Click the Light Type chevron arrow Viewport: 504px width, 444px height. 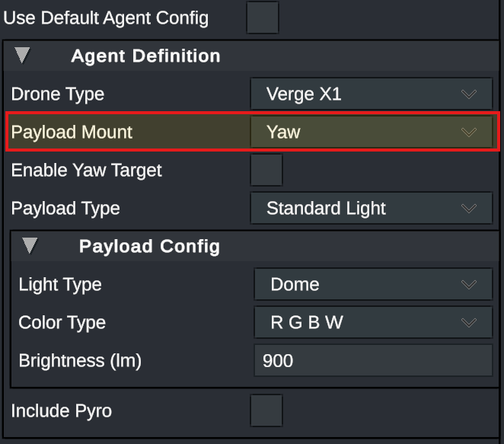point(468,285)
